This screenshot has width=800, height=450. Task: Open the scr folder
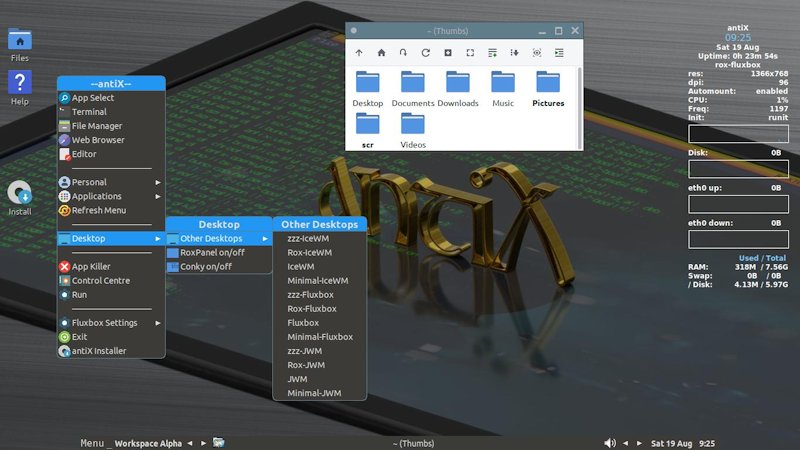(368, 131)
